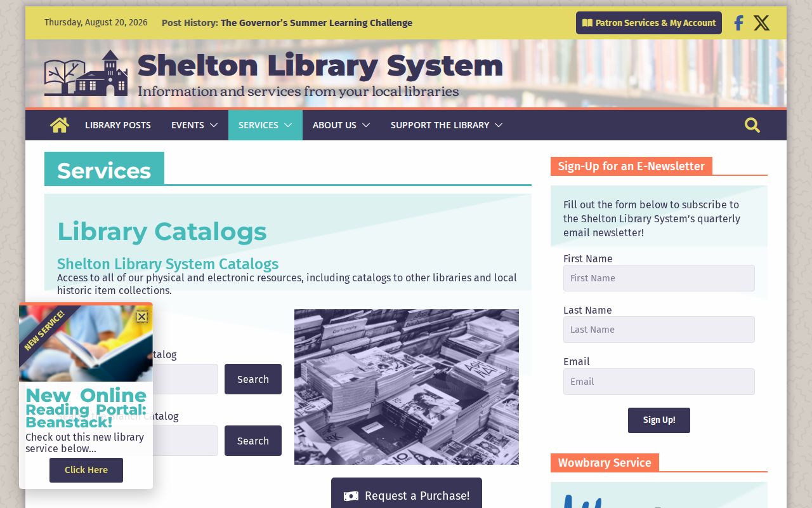
Task: Click the date Thursday, August 20, 2026
Action: click(x=96, y=23)
